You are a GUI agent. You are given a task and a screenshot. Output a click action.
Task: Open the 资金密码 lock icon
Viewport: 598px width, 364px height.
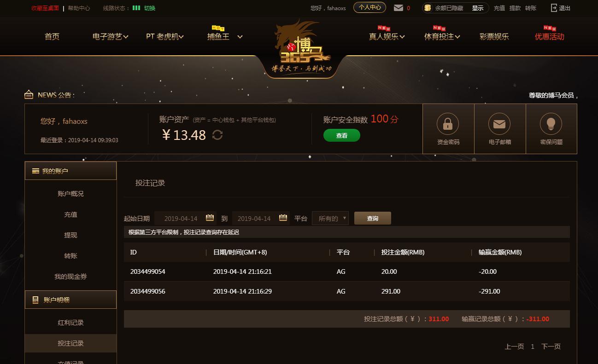(448, 124)
